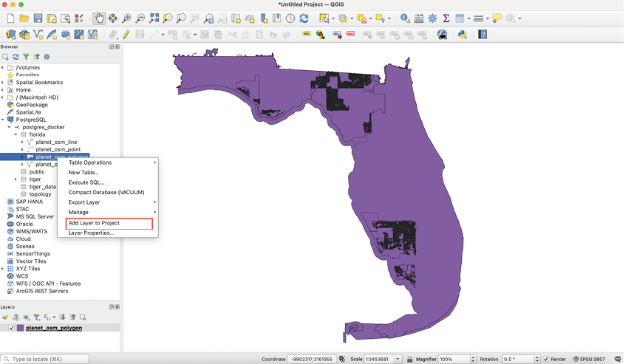This screenshot has width=634, height=364.
Task: Click Expand All icon in Layers panel
Action: 62,317
